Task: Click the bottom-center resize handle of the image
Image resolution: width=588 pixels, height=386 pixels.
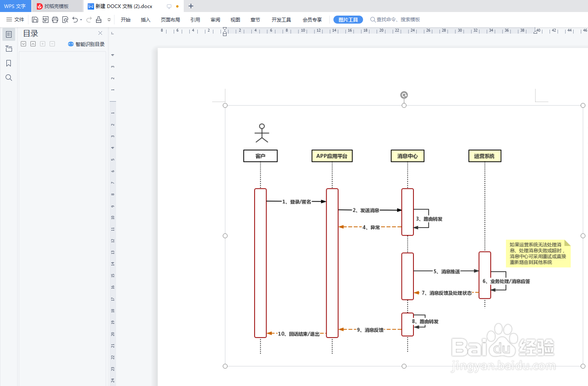Action: [404, 366]
